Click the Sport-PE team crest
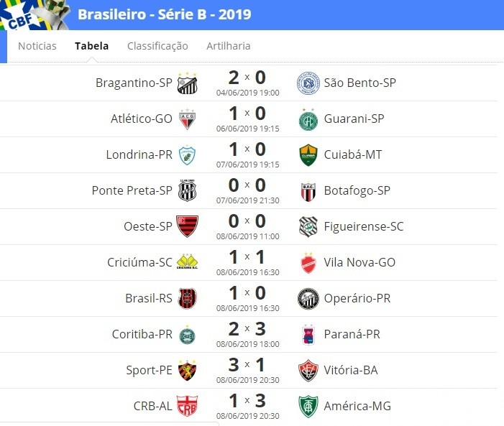Screen dimensions: 504x426 point(187,371)
